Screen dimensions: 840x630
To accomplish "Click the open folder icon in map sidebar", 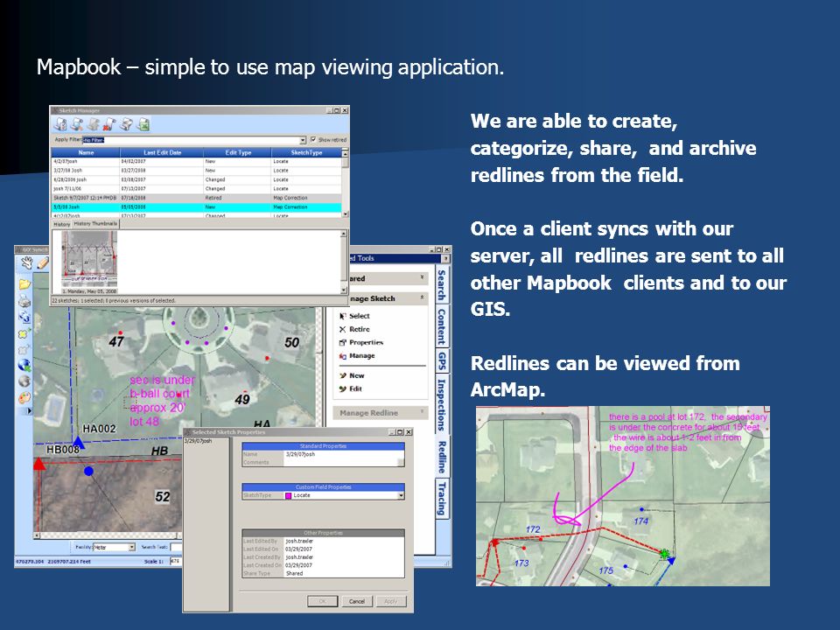I will tap(24, 283).
